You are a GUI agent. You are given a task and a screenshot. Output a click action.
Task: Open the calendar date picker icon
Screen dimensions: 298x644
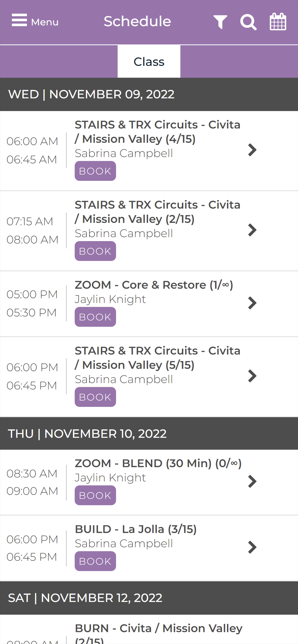click(x=278, y=22)
